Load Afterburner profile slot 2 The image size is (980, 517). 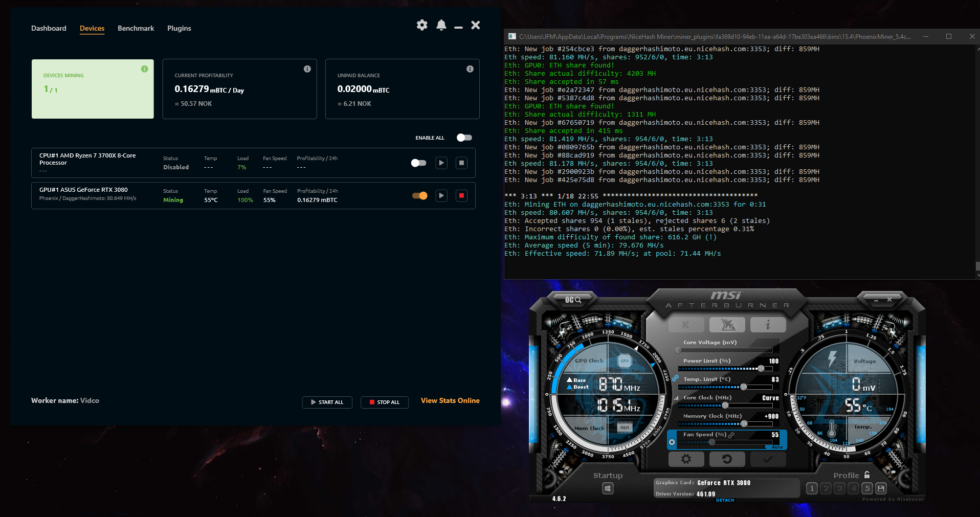[x=826, y=488]
